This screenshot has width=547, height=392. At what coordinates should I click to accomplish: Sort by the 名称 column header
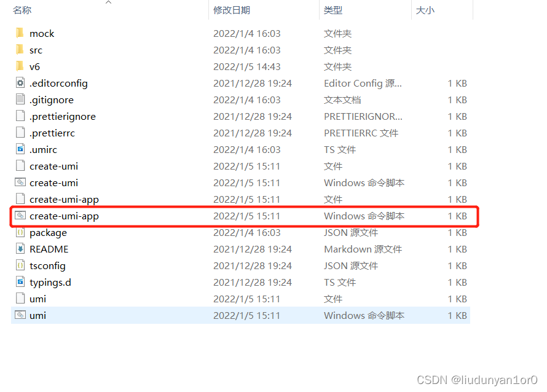click(x=22, y=10)
